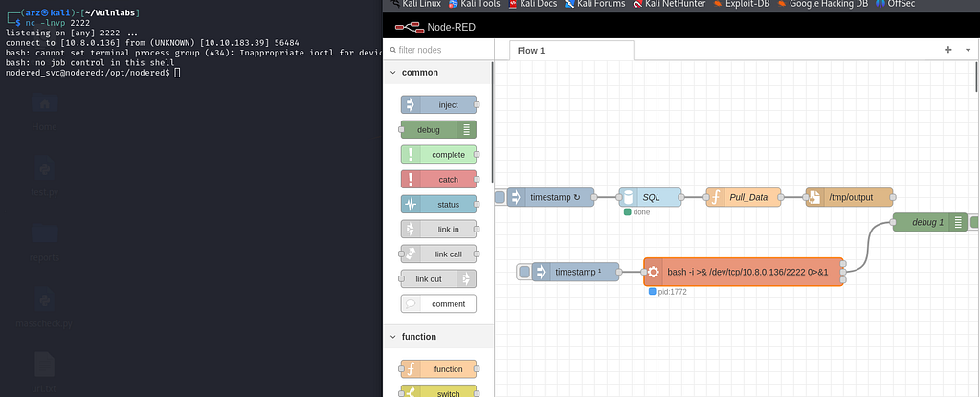Collapse the common palette category
This screenshot has width=980, height=397.
point(393,73)
